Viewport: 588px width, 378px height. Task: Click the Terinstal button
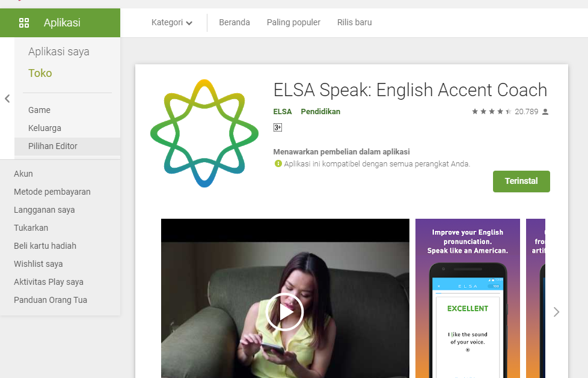click(x=521, y=181)
